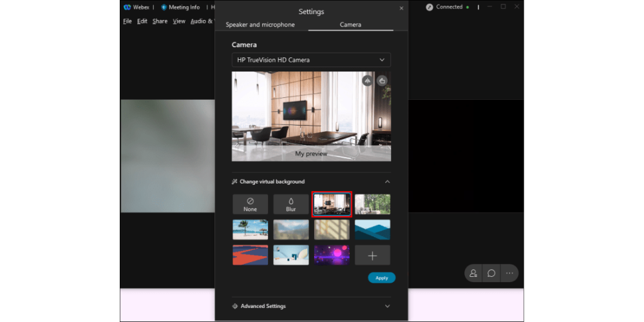
Task: Open the HP TrueVision HD Camera dropdown
Action: tap(311, 60)
